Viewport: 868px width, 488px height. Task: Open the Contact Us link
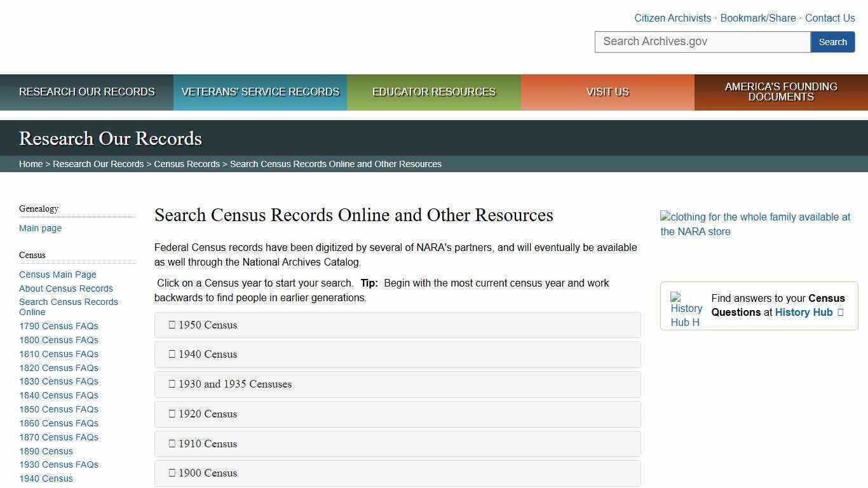pos(830,18)
